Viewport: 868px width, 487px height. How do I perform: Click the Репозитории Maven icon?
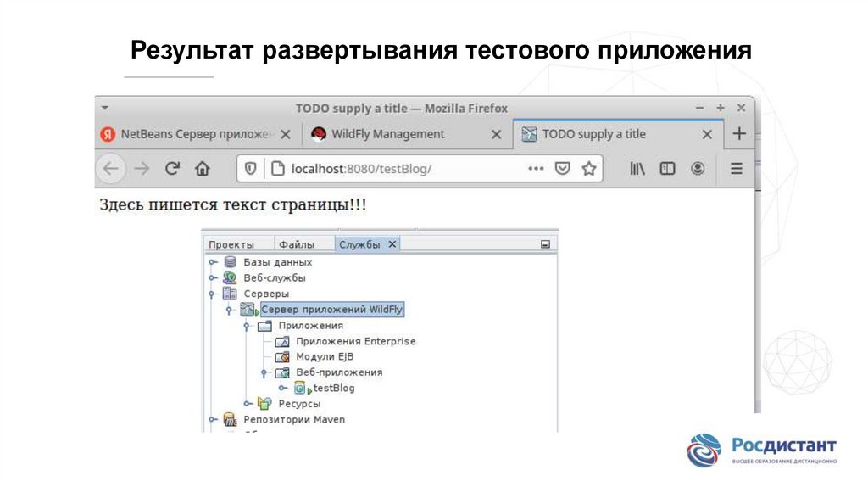230,419
